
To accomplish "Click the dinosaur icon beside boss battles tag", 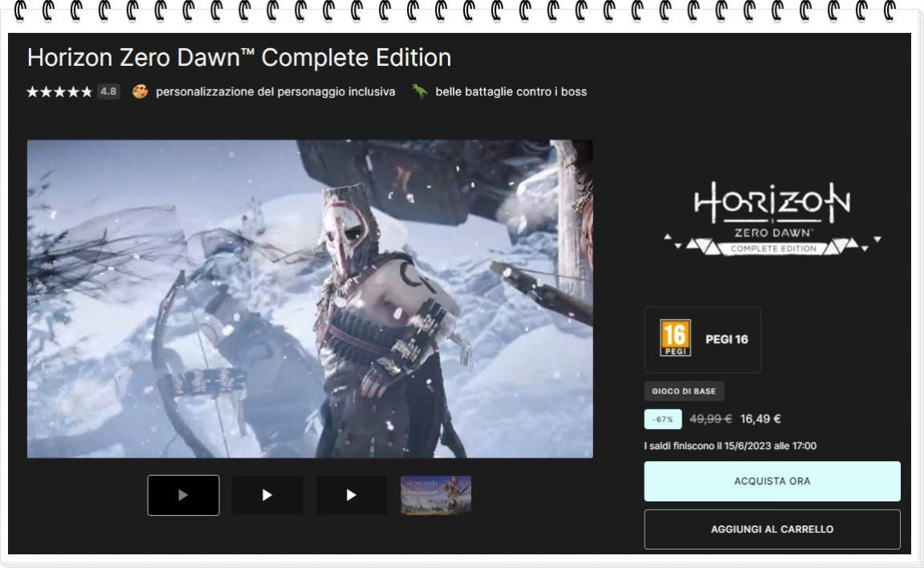I will [418, 91].
